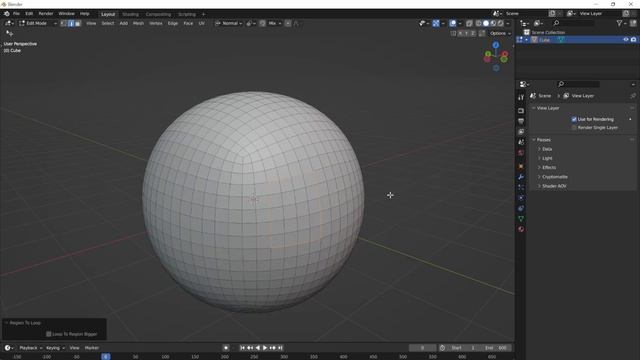Viewport: 640px width, 360px height.
Task: Toggle the Use for Rendering checkbox
Action: (x=574, y=119)
